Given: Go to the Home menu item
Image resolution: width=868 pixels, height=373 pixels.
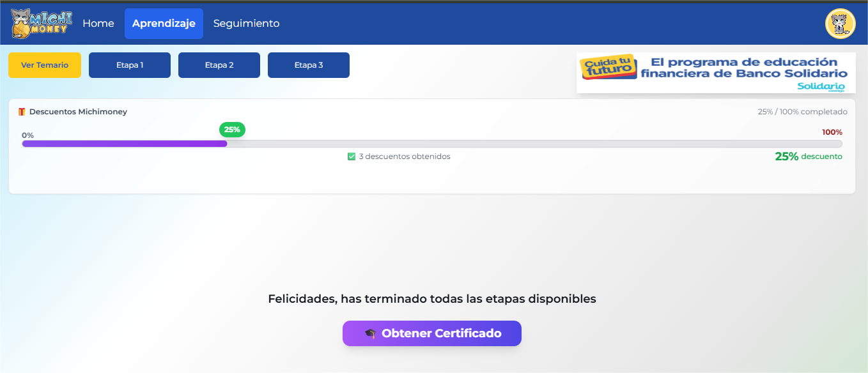Looking at the screenshot, I should (x=98, y=23).
